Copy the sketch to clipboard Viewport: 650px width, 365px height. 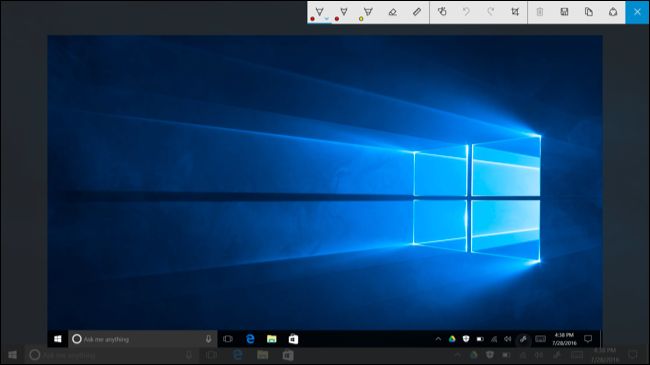(x=589, y=12)
